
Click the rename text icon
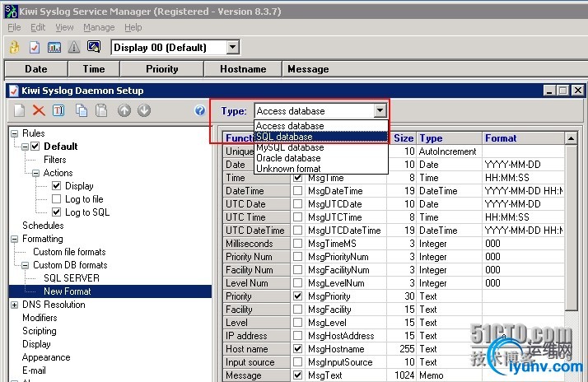[58, 110]
